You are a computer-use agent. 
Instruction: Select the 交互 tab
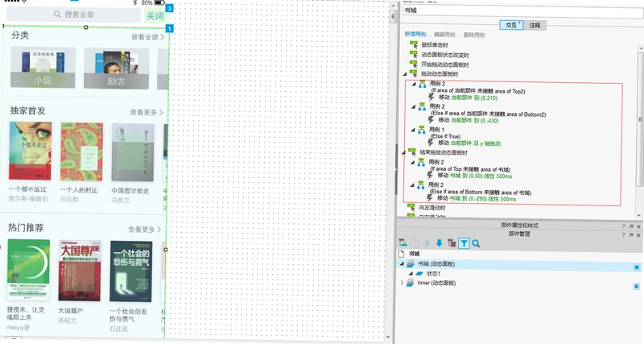pos(511,25)
